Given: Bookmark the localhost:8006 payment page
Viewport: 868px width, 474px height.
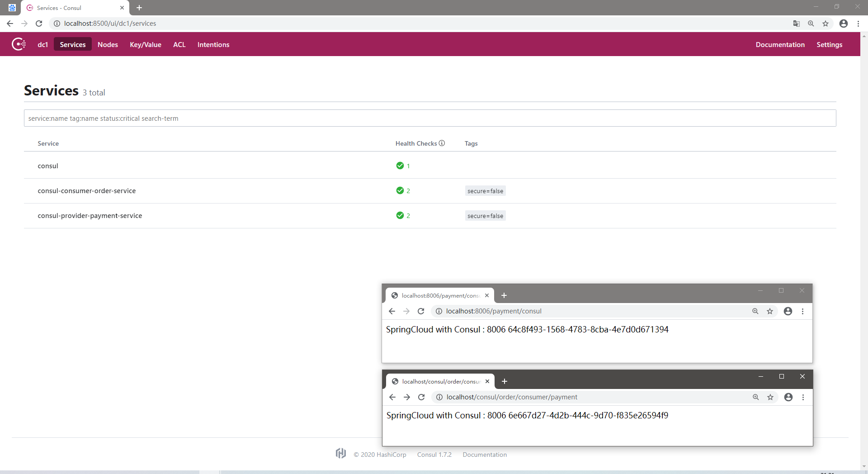Looking at the screenshot, I should click(x=770, y=311).
